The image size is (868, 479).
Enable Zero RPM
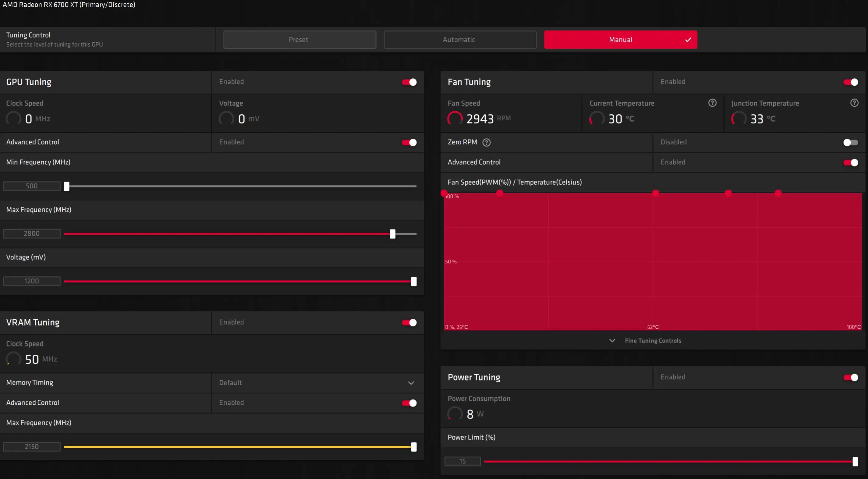[x=850, y=142]
